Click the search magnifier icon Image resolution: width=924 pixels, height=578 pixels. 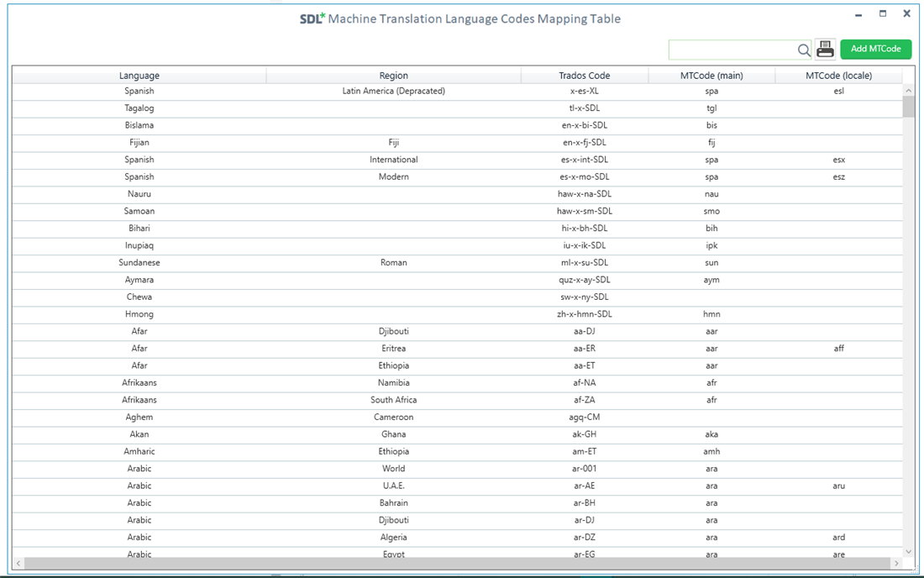pyautogui.click(x=804, y=50)
